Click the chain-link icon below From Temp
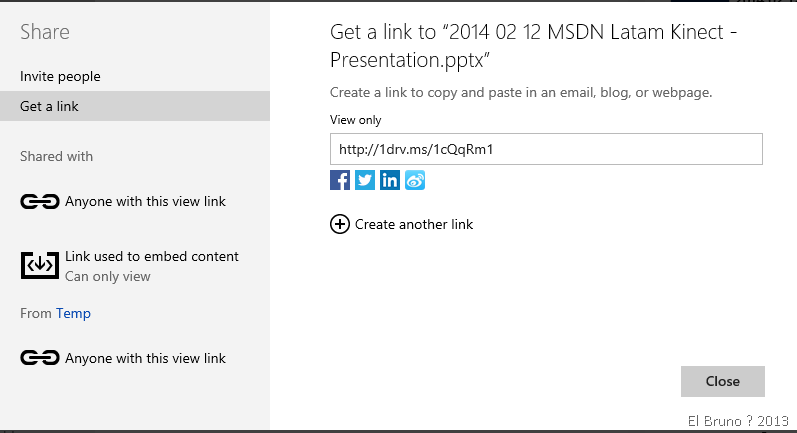The height and width of the screenshot is (433, 797). 40,358
